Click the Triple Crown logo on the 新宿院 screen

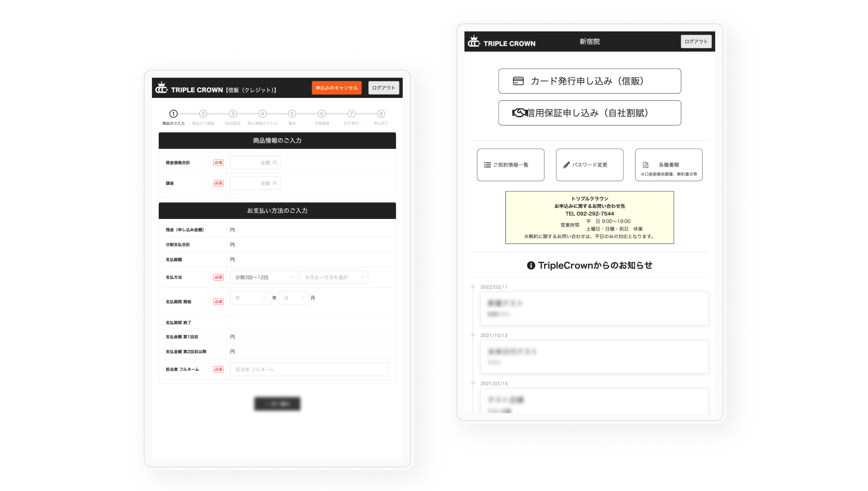click(502, 42)
